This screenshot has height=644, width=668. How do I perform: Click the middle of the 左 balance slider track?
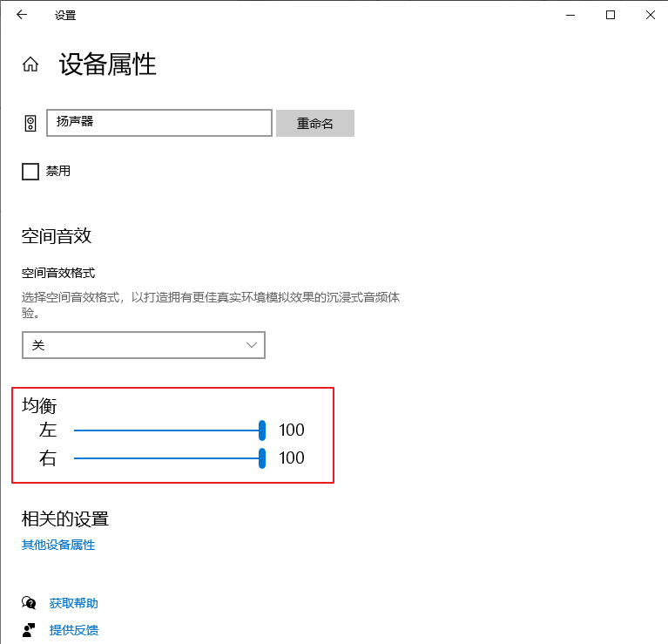coord(167,430)
